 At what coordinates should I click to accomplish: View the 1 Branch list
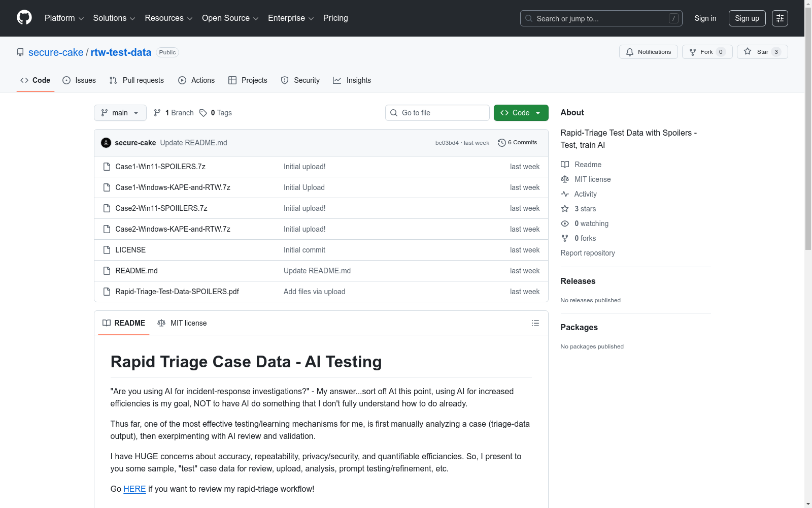coord(174,113)
